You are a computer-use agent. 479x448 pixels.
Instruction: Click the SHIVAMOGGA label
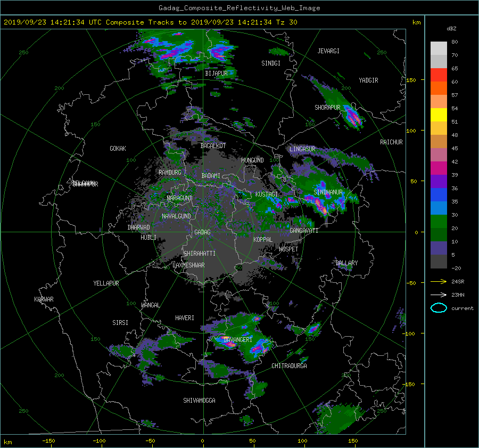point(199,401)
